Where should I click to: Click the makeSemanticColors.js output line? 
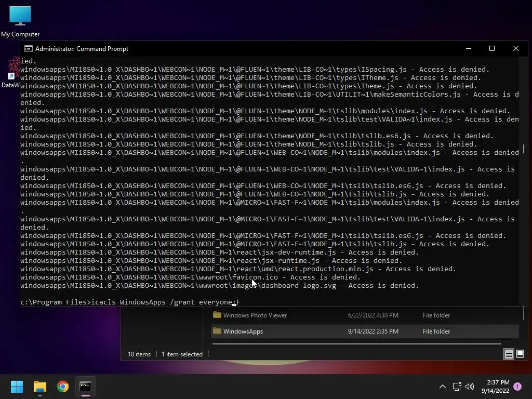click(x=270, y=98)
